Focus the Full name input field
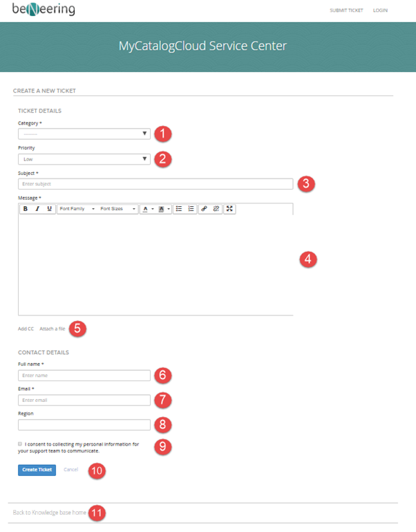The width and height of the screenshot is (416, 532). [84, 375]
